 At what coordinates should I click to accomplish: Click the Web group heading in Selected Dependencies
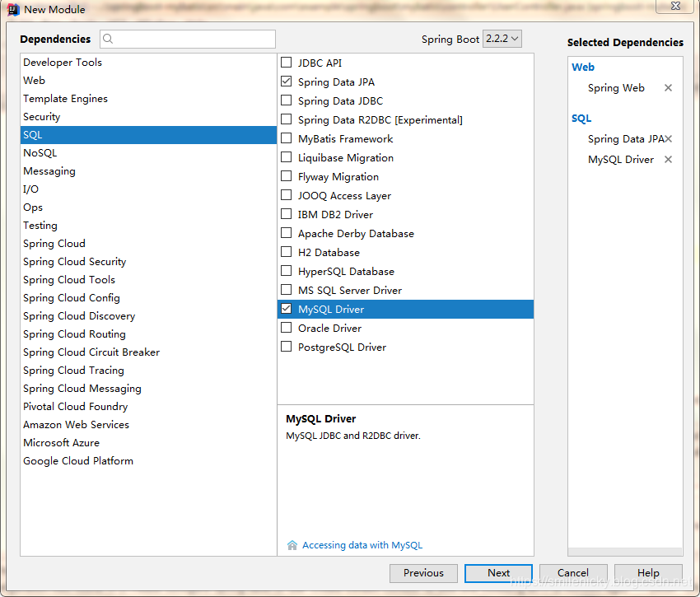click(583, 67)
